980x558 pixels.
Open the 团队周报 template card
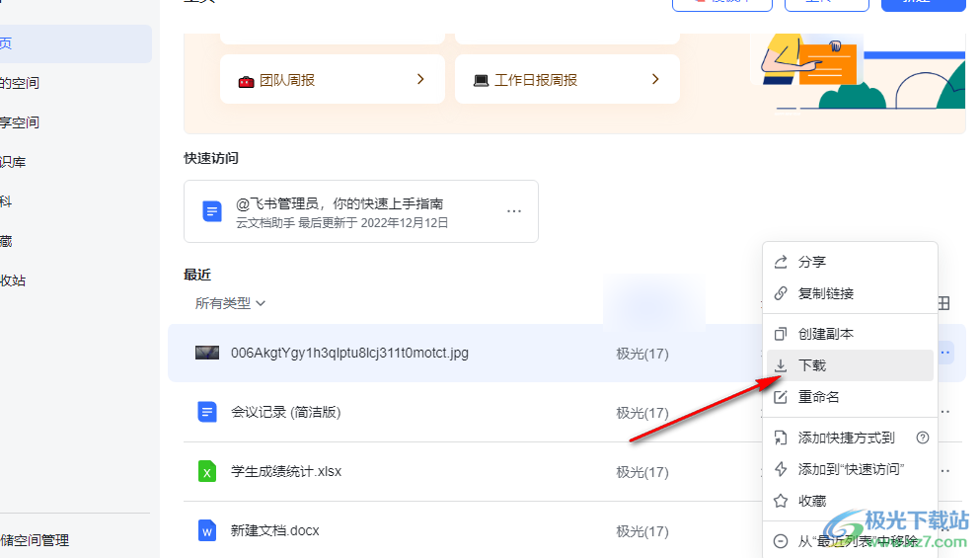coord(333,79)
